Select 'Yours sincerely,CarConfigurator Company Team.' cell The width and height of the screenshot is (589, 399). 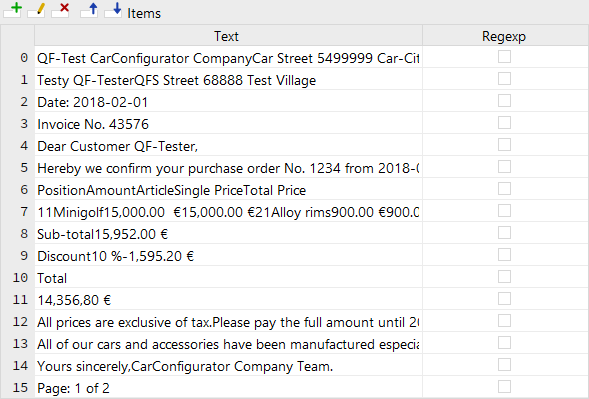(228, 366)
